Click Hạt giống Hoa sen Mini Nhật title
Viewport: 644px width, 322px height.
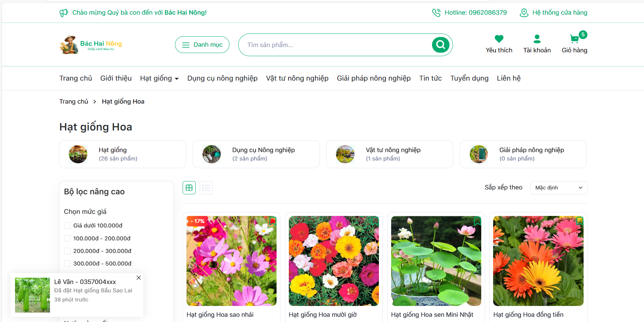coord(432,315)
